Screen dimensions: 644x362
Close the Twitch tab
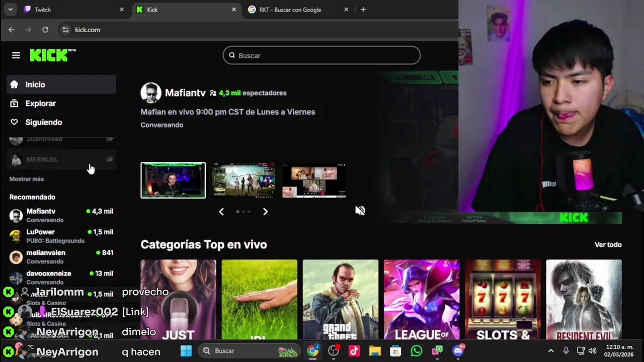tap(121, 10)
